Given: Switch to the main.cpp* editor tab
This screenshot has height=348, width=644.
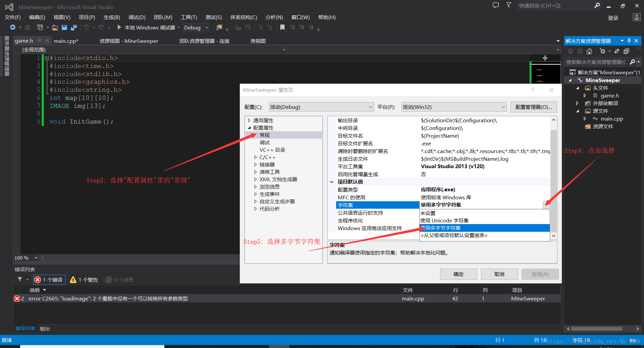Looking at the screenshot, I should (66, 41).
